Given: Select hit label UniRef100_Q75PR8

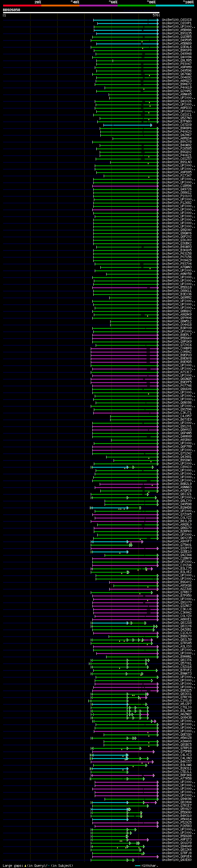Looking at the screenshot, I should (x=177, y=751).
